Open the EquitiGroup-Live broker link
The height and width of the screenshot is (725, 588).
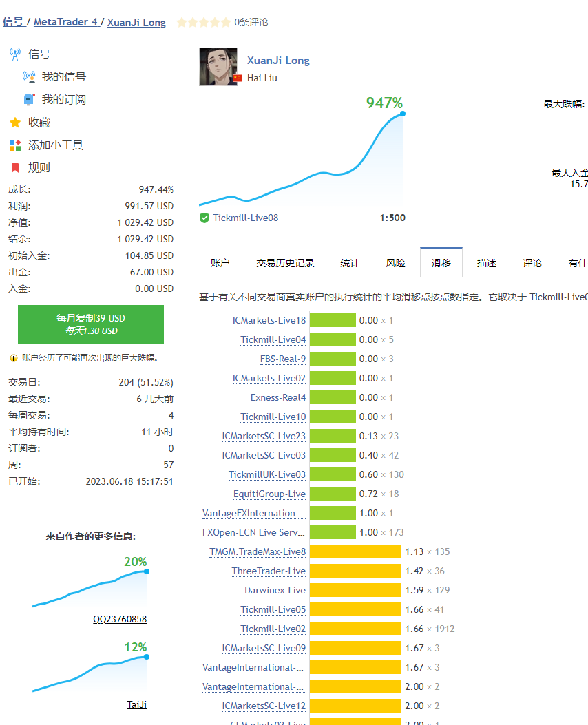[269, 494]
